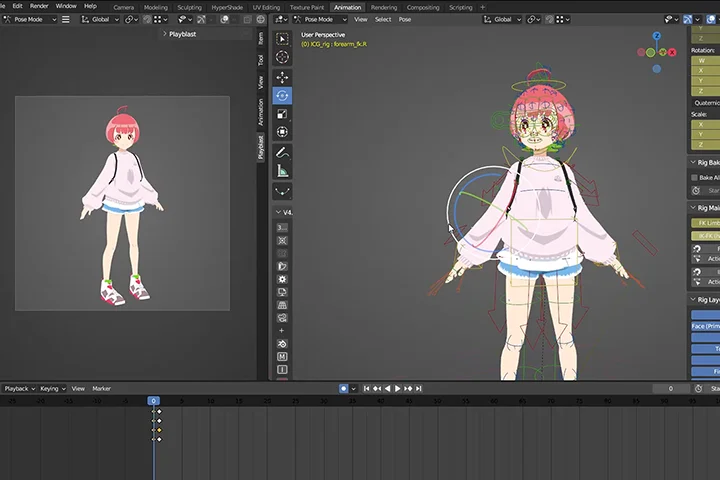Open the Render menu
720x480 pixels.
click(x=39, y=6)
